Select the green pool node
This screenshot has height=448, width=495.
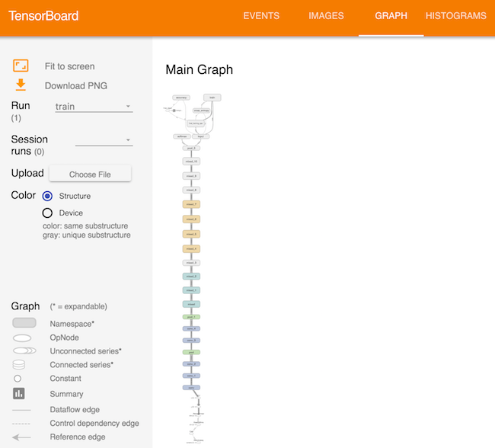191,352
